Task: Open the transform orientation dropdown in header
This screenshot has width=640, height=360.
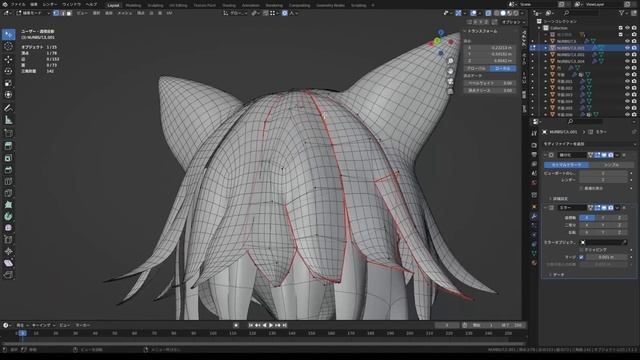Action: point(236,13)
